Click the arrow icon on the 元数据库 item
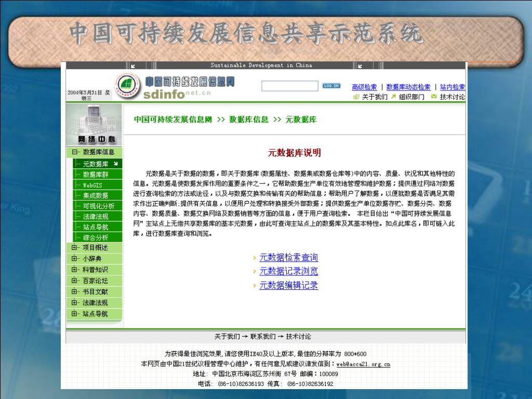The width and height of the screenshot is (532, 399). coord(116,164)
